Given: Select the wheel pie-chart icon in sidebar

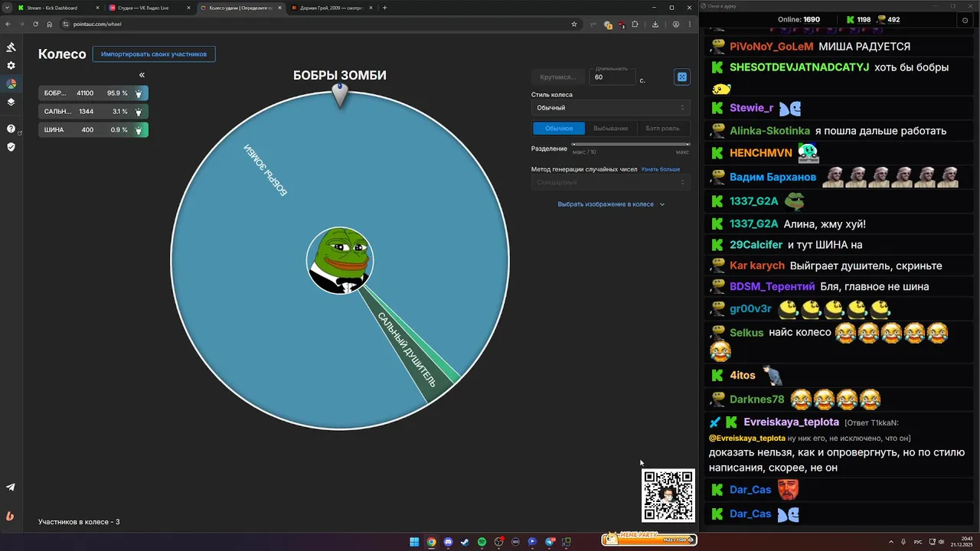Looking at the screenshot, I should click(x=11, y=83).
